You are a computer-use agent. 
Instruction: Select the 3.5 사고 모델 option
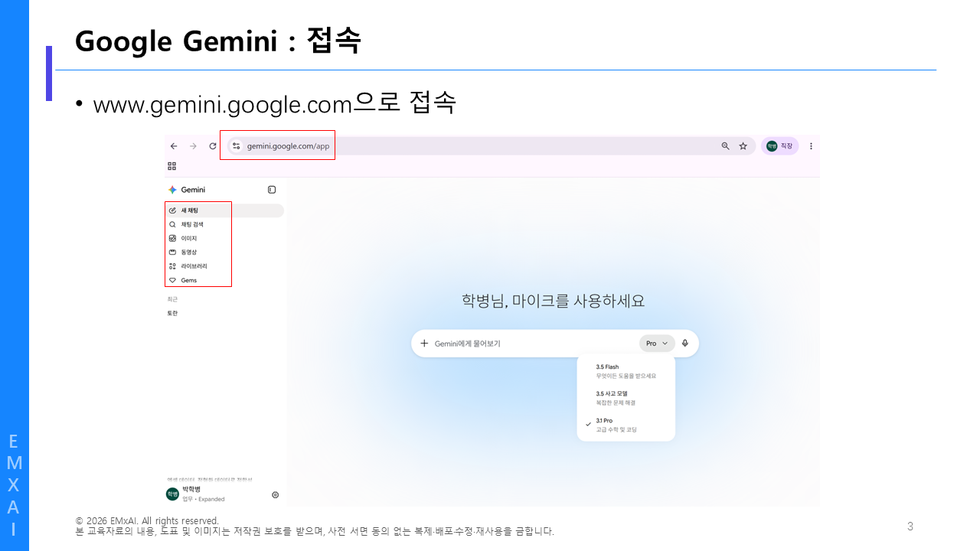pyautogui.click(x=626, y=398)
